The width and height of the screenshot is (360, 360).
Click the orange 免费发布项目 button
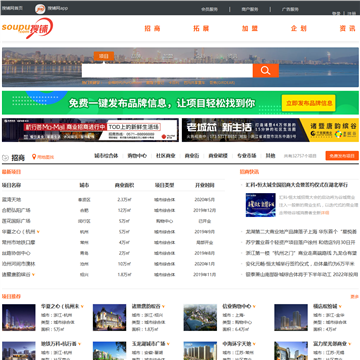[x=342, y=156]
